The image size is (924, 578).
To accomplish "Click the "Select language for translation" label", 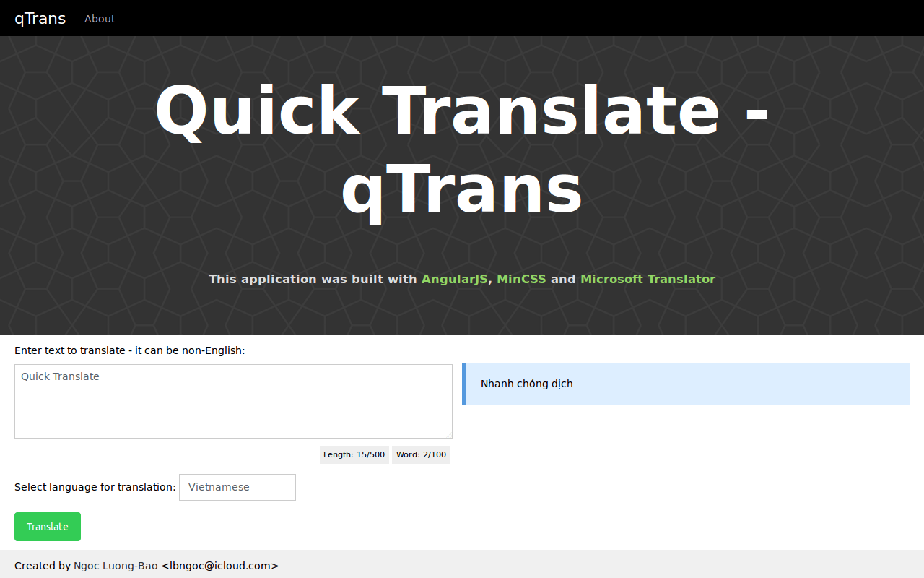I will pos(95,487).
